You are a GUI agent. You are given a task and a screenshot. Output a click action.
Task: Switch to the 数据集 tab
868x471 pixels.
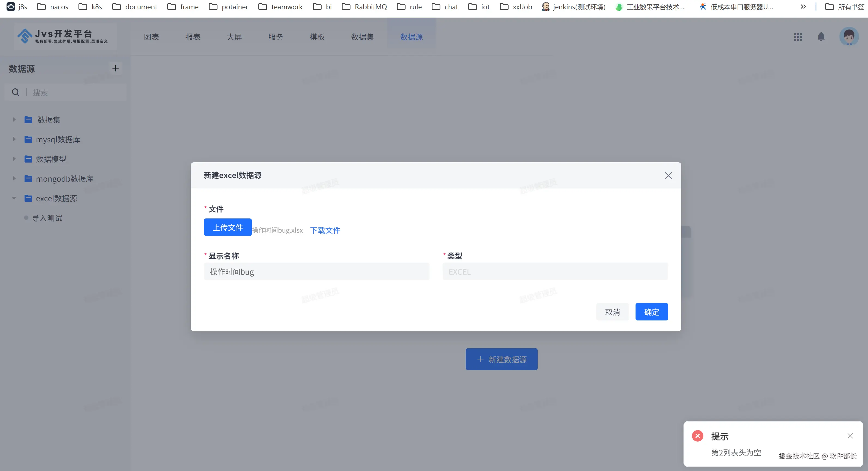pyautogui.click(x=362, y=37)
